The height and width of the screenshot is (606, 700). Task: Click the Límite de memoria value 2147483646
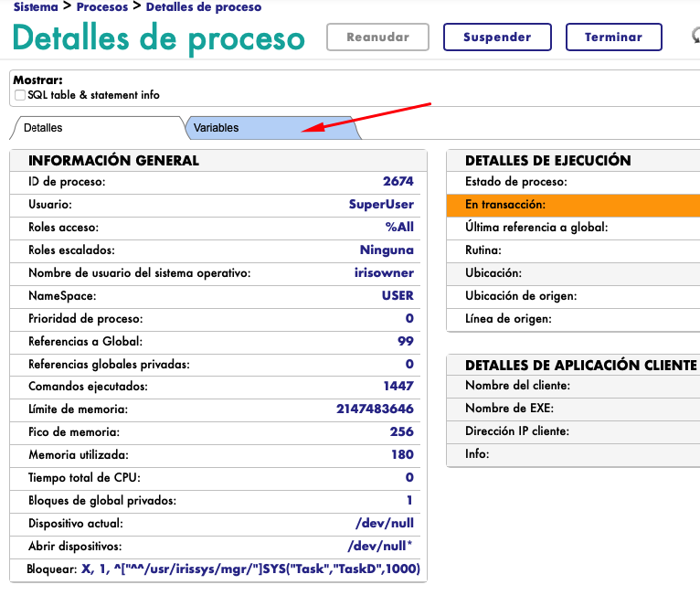click(x=375, y=409)
